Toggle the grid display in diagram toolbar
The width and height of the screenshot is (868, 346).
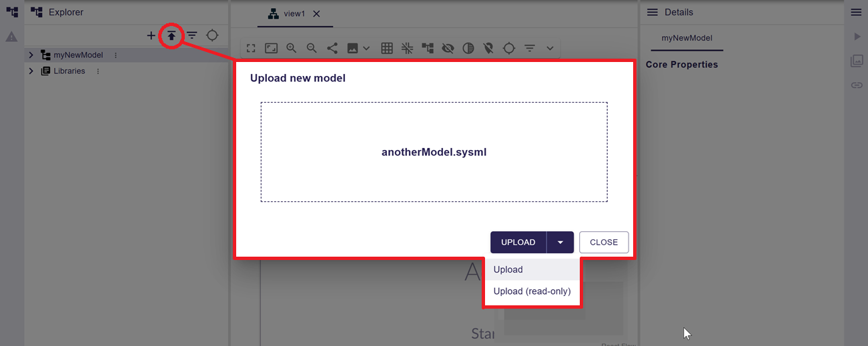tap(387, 48)
